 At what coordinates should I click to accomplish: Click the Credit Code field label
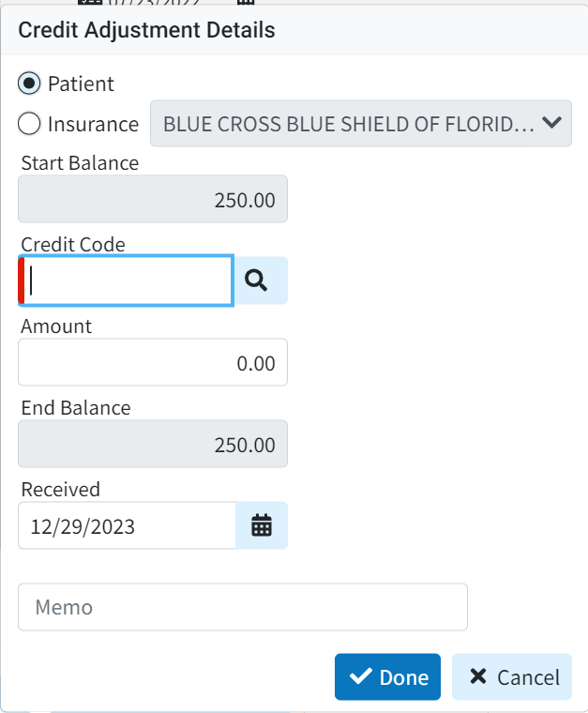click(73, 244)
